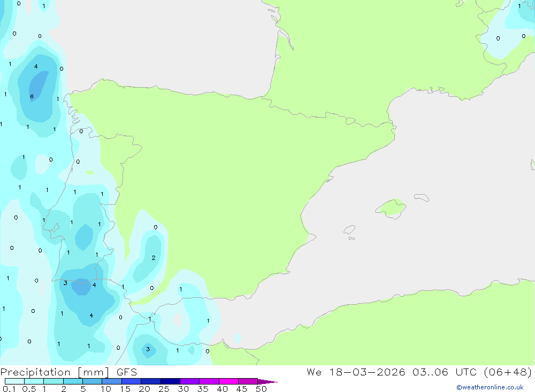Choose the 15–20 mm royal blue legend swatch
The image size is (535, 392).
pos(131,381)
